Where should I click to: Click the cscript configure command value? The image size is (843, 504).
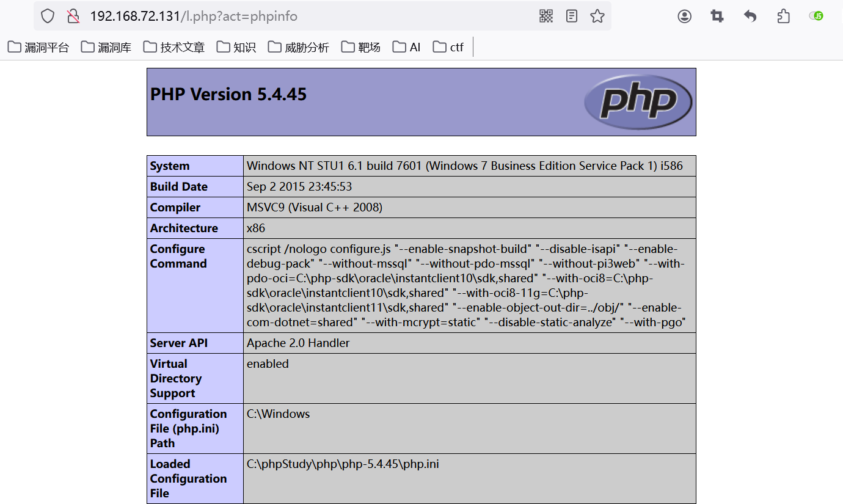click(467, 286)
